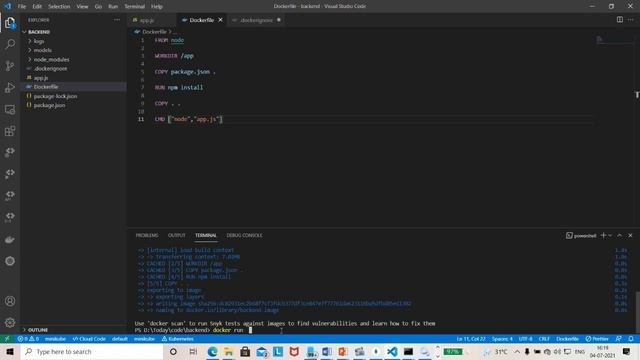Screen dimensions: 640x360
Task: Open app.js file in Explorer tree
Action: tap(73, 78)
